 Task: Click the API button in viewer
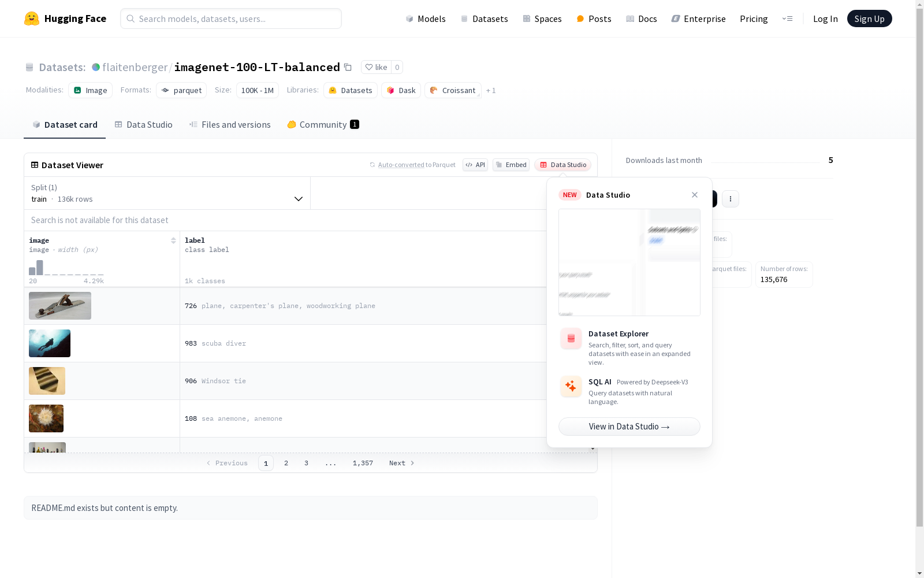coord(475,165)
